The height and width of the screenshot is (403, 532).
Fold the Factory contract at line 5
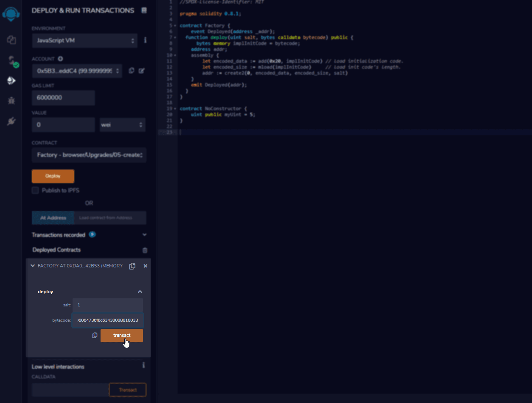coord(176,25)
